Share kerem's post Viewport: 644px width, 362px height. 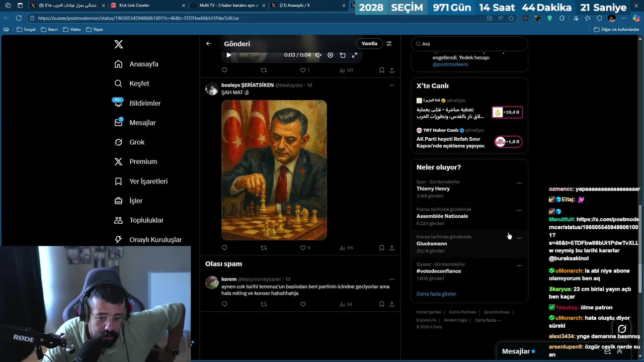[392, 304]
